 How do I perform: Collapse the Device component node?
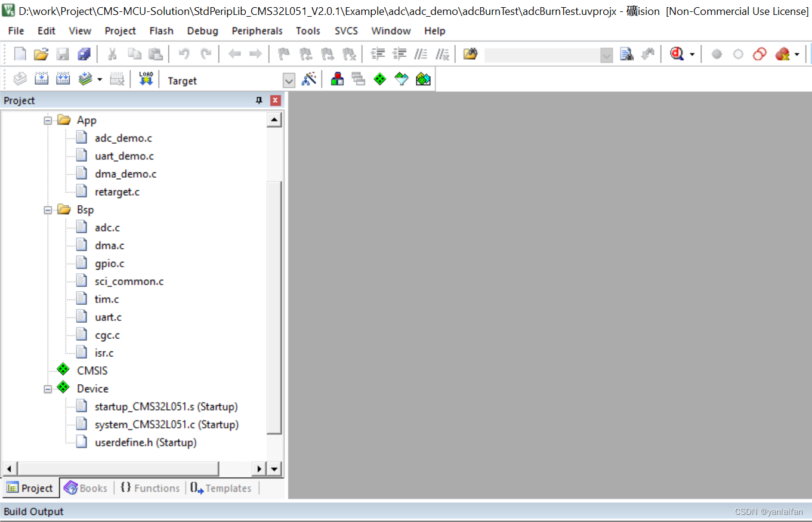pos(48,388)
